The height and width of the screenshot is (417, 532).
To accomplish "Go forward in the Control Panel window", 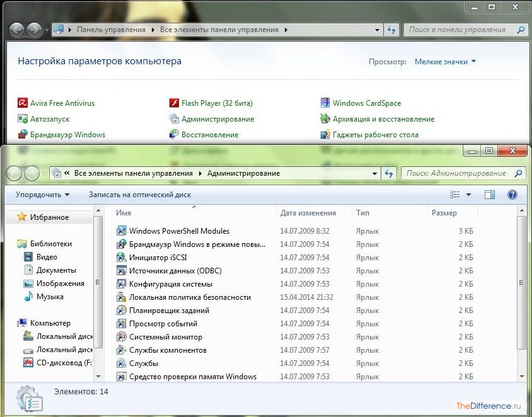I will (x=34, y=30).
